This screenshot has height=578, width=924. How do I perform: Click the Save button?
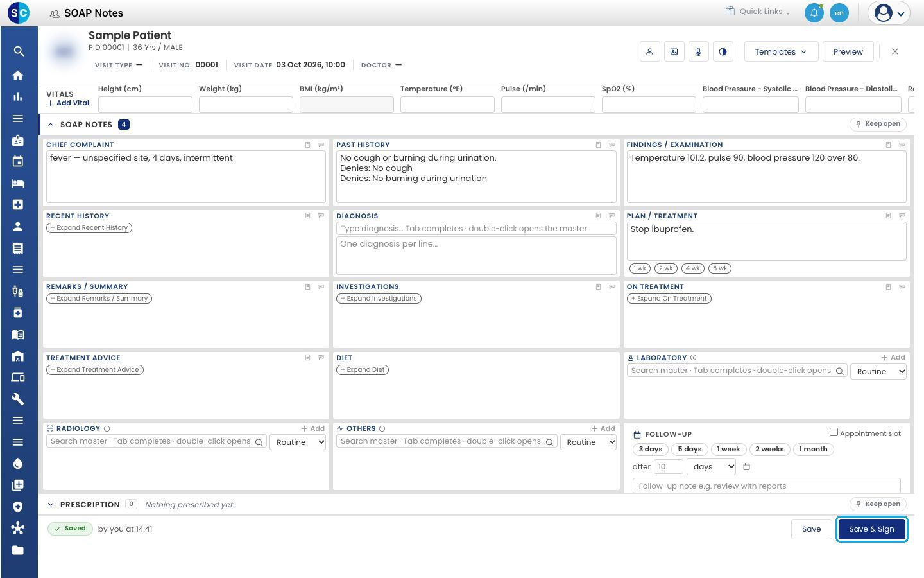(811, 529)
